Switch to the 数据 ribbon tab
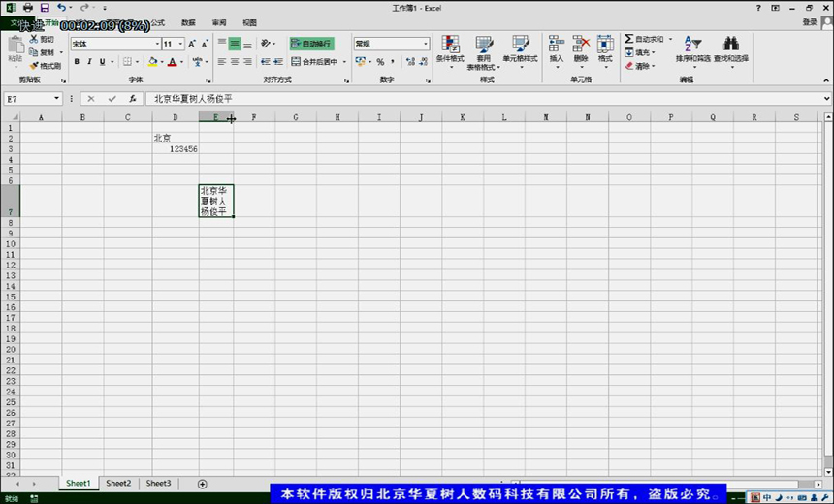This screenshot has width=834, height=504. 188,22
